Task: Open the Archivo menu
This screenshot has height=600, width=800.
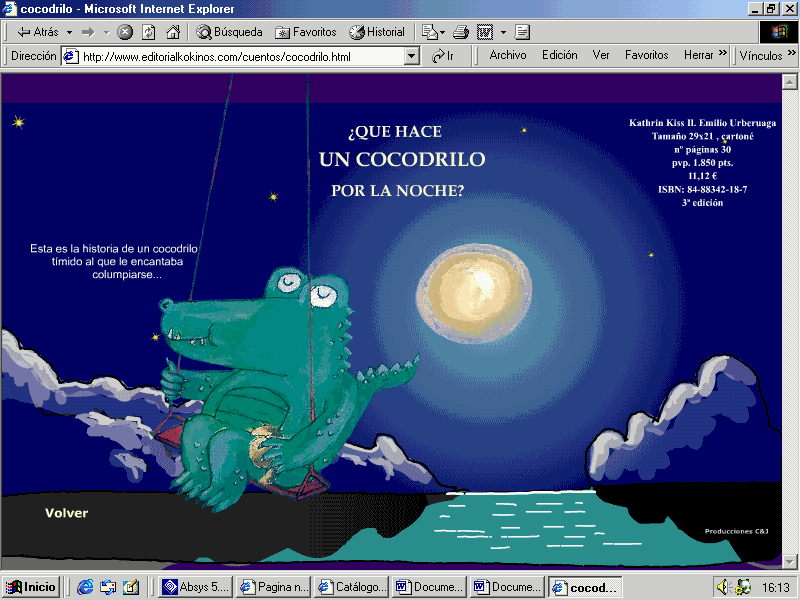Action: [508, 55]
